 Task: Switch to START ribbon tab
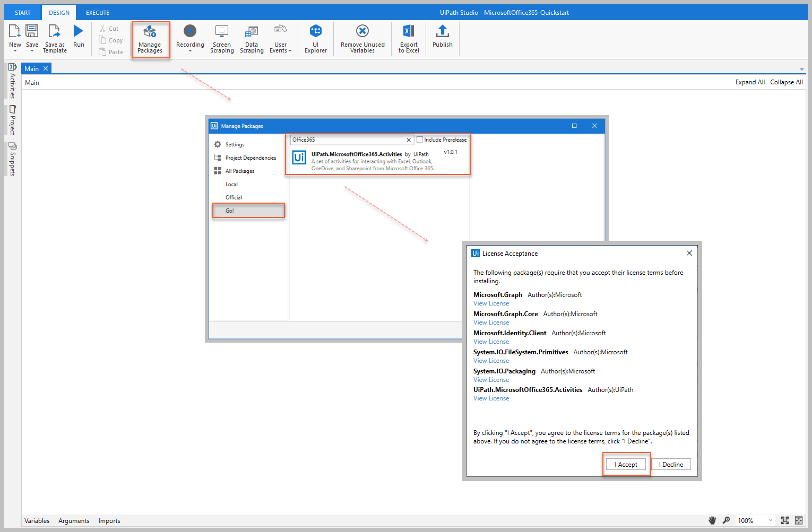[x=23, y=13]
